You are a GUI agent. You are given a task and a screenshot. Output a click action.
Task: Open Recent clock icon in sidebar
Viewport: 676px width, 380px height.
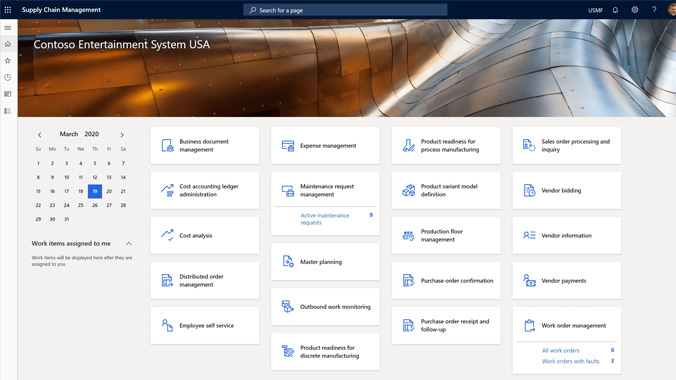8,78
